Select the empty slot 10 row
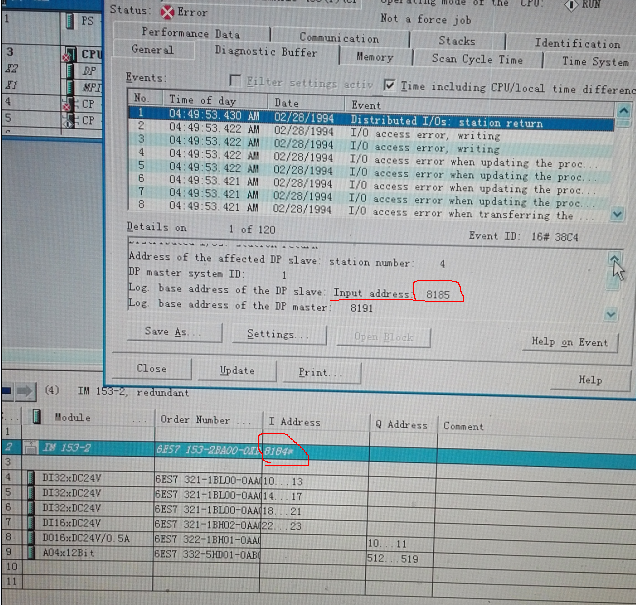This screenshot has height=605, width=636. [x=318, y=569]
